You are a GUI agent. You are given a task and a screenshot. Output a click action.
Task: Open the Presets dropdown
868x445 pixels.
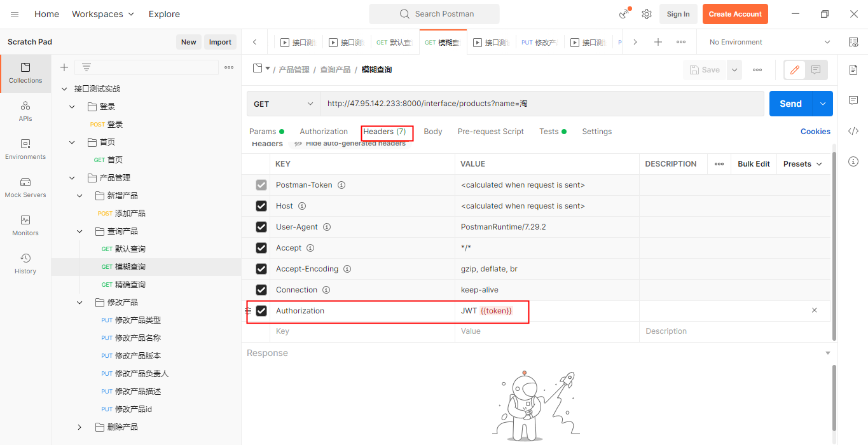(803, 164)
